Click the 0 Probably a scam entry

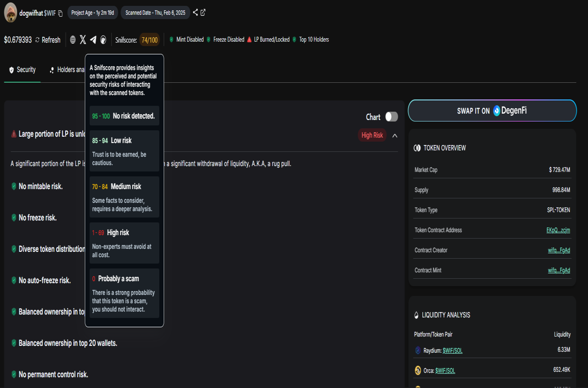point(124,293)
